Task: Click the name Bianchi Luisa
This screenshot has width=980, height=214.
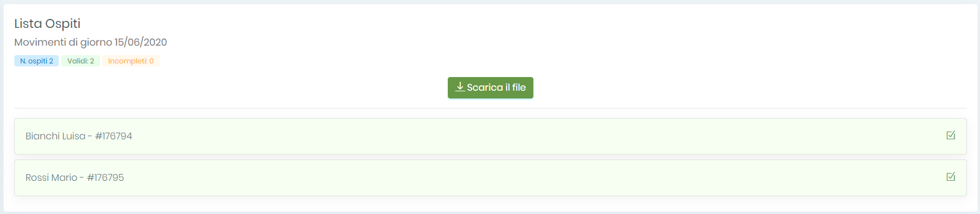Action: pyautogui.click(x=55, y=136)
